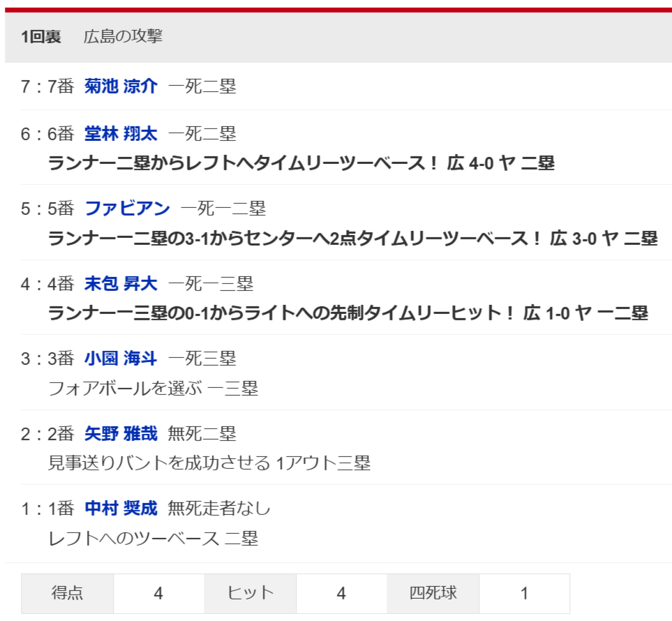Select the text '見事送りバントを成功させる 1アウト三塁'
The height and width of the screenshot is (621, 672).
(x=209, y=463)
